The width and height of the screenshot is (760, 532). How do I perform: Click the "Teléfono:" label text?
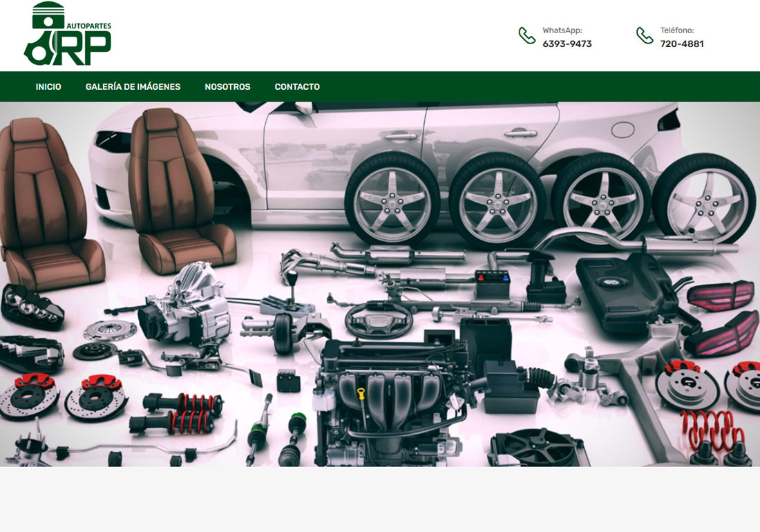coord(676,30)
